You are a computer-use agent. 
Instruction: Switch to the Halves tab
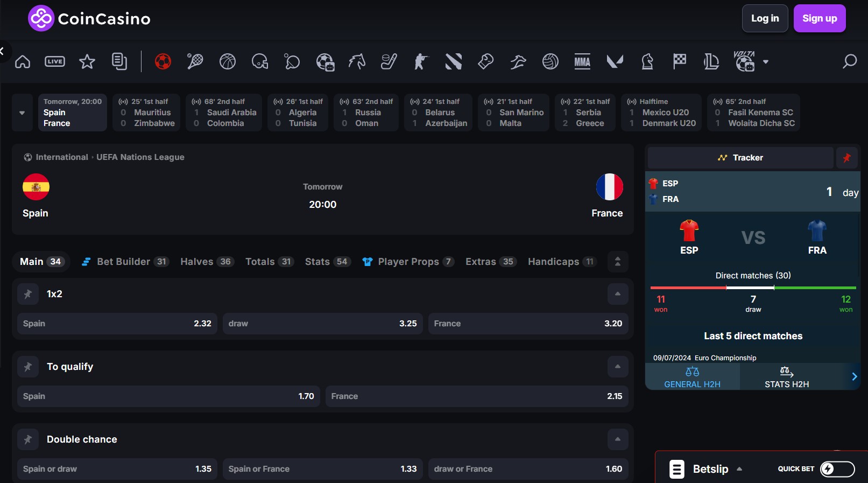pyautogui.click(x=207, y=262)
